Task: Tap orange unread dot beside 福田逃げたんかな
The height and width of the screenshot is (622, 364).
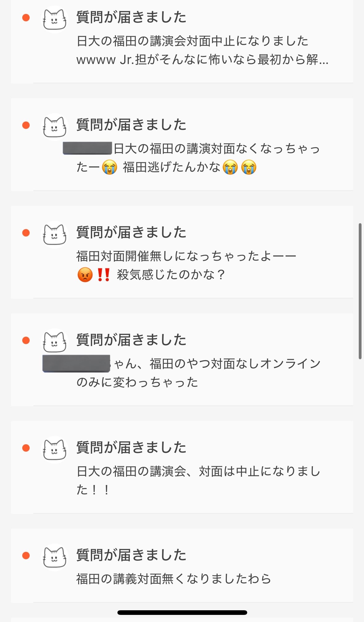Action: click(x=26, y=125)
